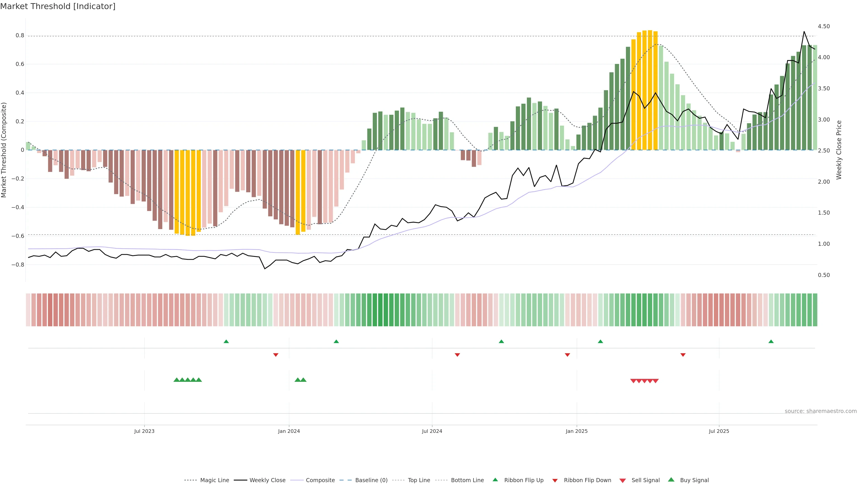Click the Buy Signal legend triangle icon

[x=671, y=480]
